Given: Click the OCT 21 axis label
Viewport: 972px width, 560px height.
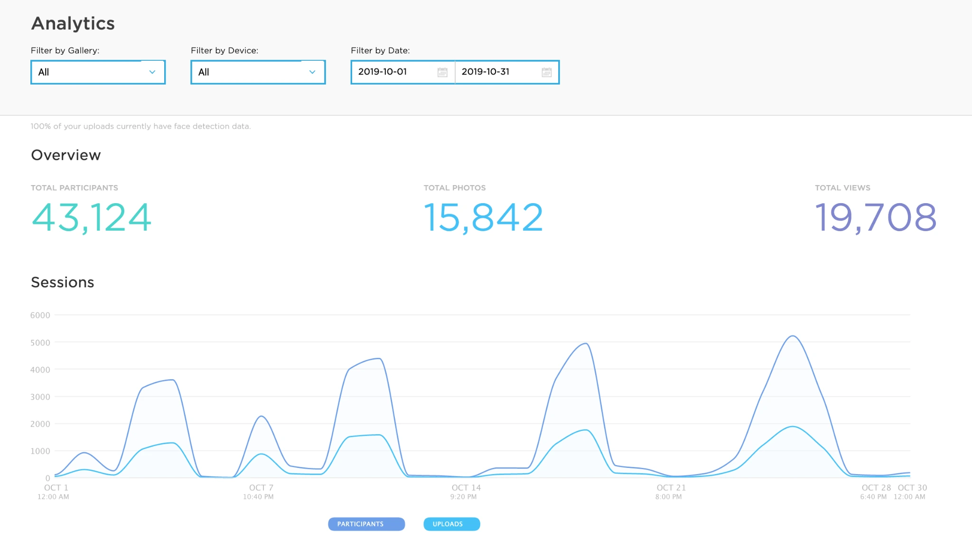Looking at the screenshot, I should tap(671, 488).
